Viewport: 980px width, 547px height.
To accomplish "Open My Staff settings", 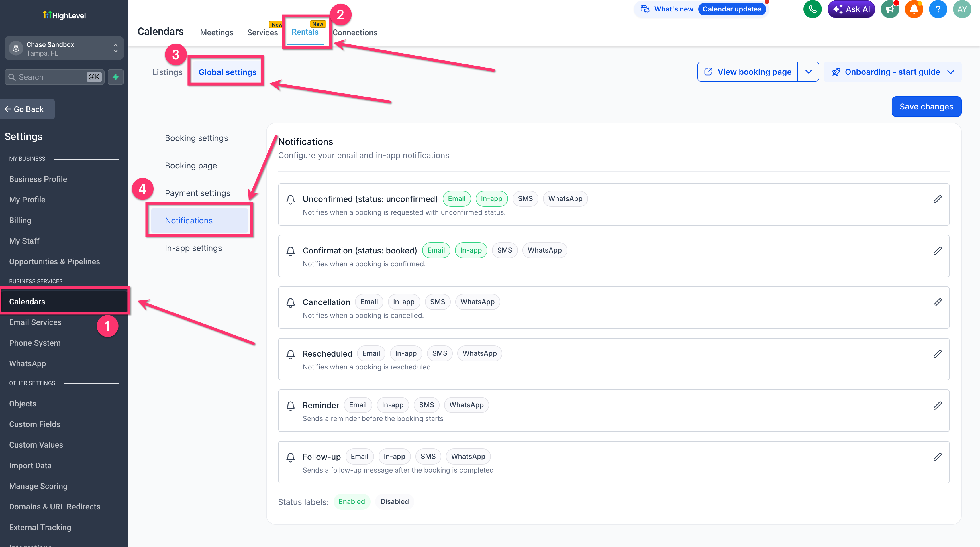I will pyautogui.click(x=24, y=241).
